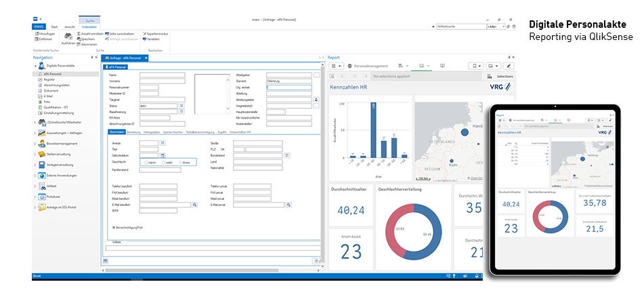Expand the Auswertungen + Abfragen tree node
Image resolution: width=644 pixels, height=297 pixels.
point(35,133)
